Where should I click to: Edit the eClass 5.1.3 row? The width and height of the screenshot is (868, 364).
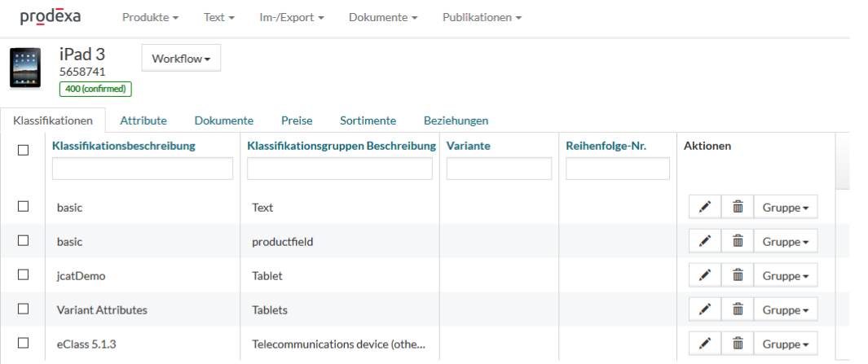pyautogui.click(x=705, y=344)
